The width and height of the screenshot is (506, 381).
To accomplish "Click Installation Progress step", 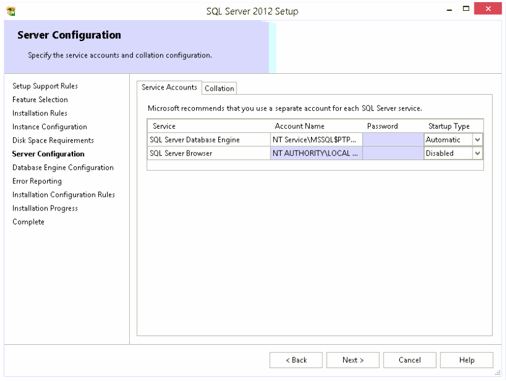I will click(x=45, y=208).
